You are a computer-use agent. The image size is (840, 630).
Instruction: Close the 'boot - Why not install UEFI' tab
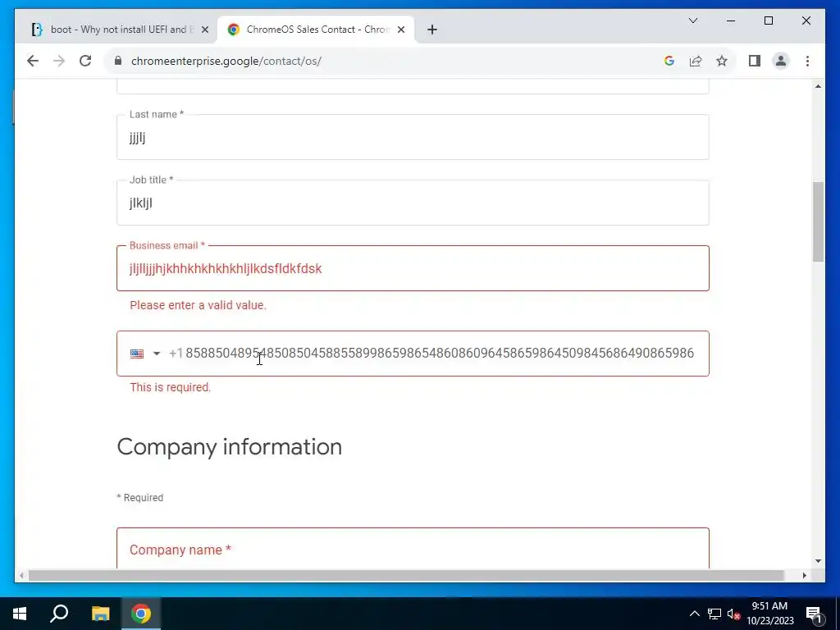point(204,30)
